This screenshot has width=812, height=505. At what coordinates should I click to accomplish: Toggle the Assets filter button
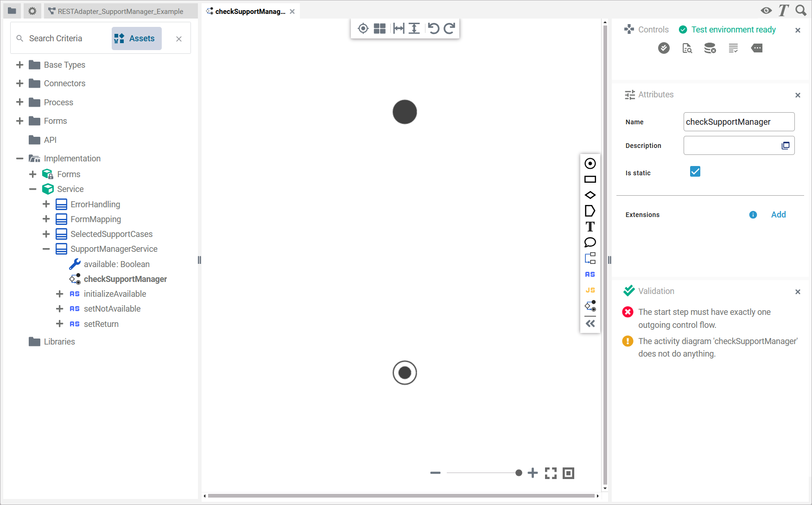click(x=136, y=38)
